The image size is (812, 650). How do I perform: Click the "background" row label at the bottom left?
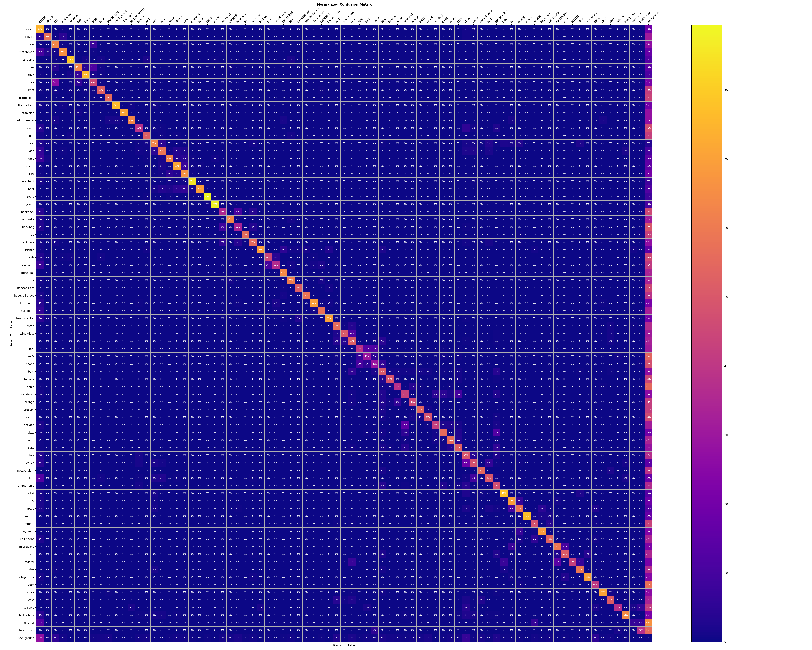coord(26,638)
